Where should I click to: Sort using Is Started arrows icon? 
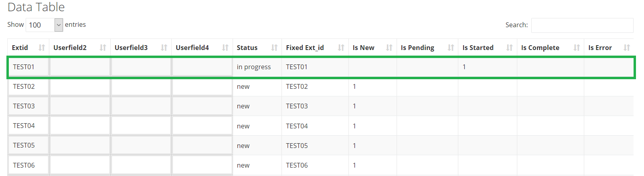tap(510, 48)
